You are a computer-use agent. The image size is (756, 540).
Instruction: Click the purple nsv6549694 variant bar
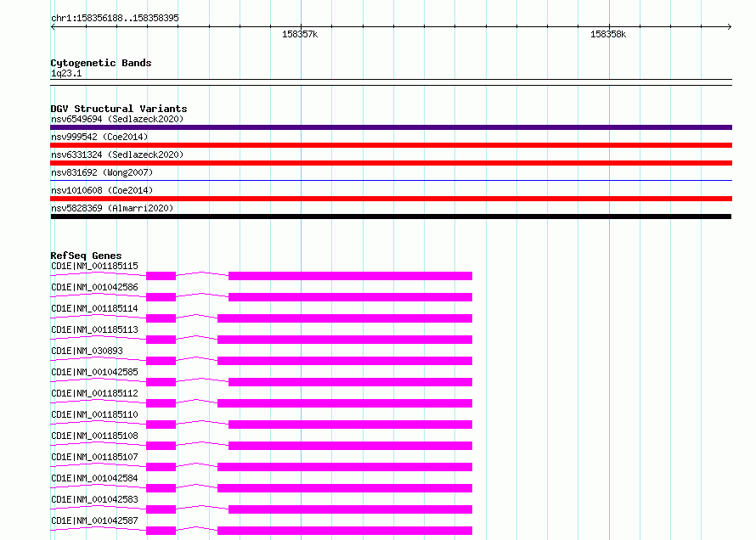391,127
